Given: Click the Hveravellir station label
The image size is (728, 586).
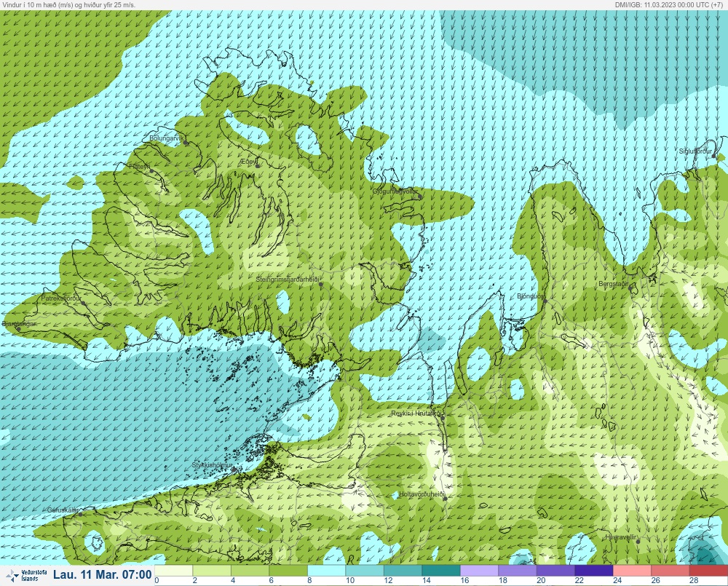Looking at the screenshot, I should pos(621,537).
